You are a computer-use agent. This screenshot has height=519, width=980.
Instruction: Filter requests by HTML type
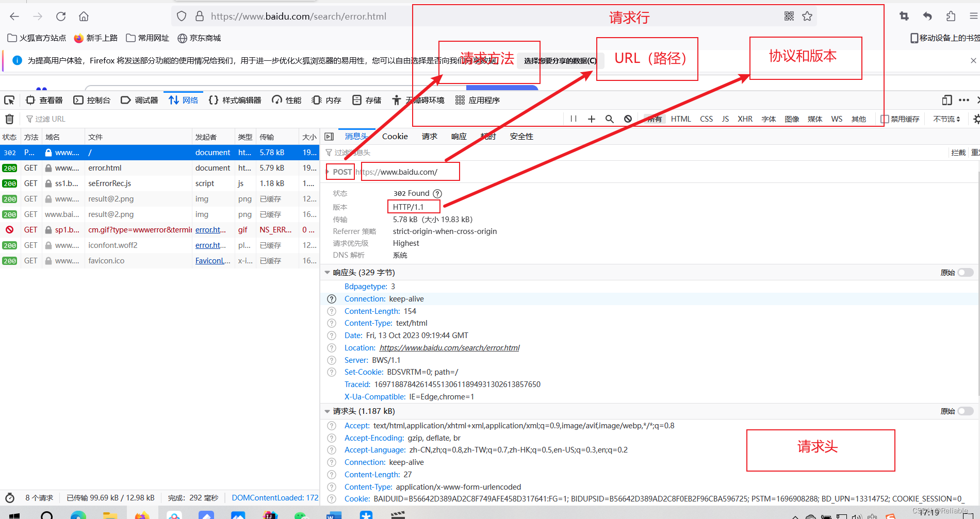point(681,119)
